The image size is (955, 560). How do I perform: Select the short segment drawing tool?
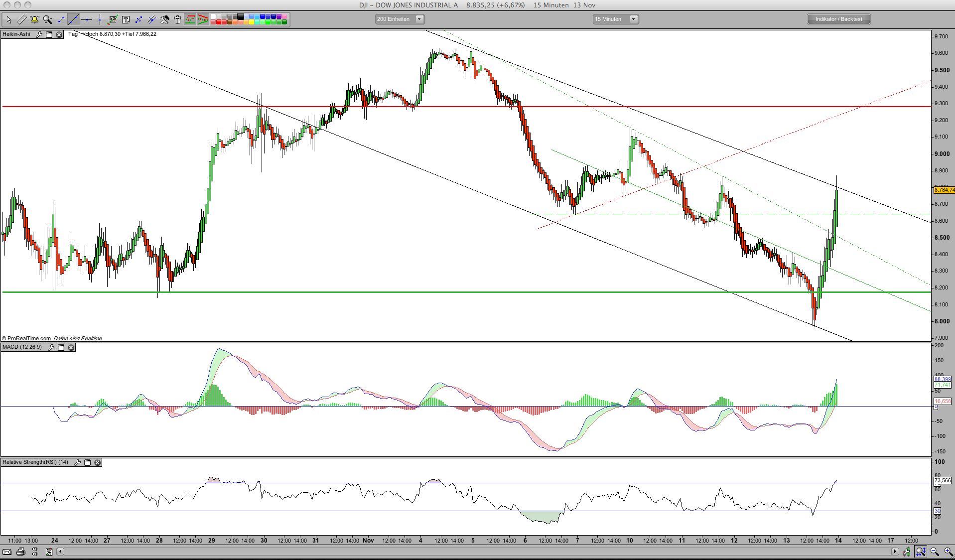60,19
